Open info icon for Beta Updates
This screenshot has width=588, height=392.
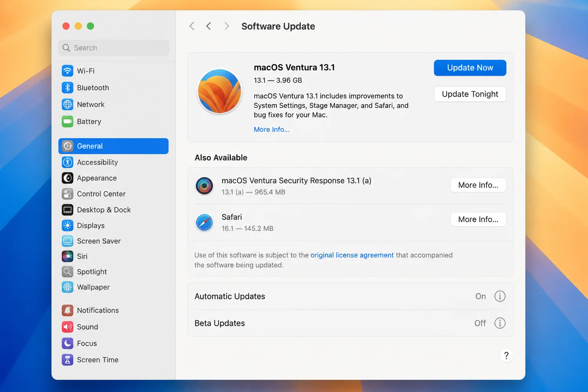tap(500, 323)
